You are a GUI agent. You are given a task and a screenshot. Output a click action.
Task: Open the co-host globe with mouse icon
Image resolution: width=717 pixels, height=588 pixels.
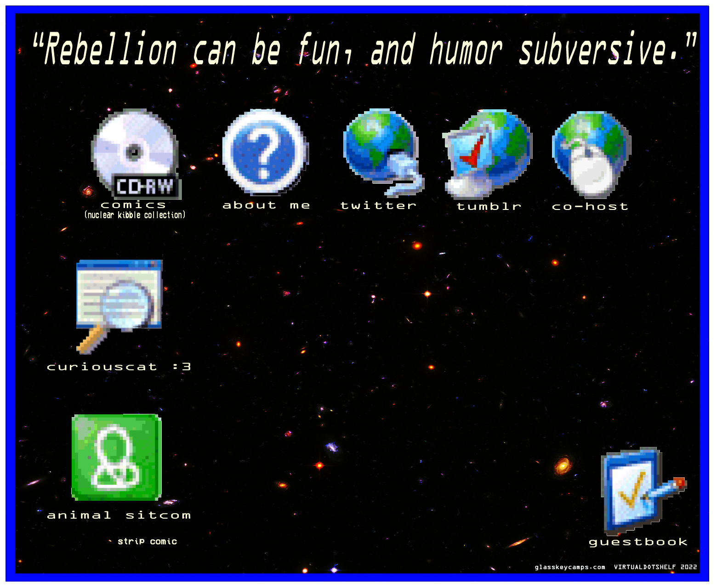coord(592,154)
